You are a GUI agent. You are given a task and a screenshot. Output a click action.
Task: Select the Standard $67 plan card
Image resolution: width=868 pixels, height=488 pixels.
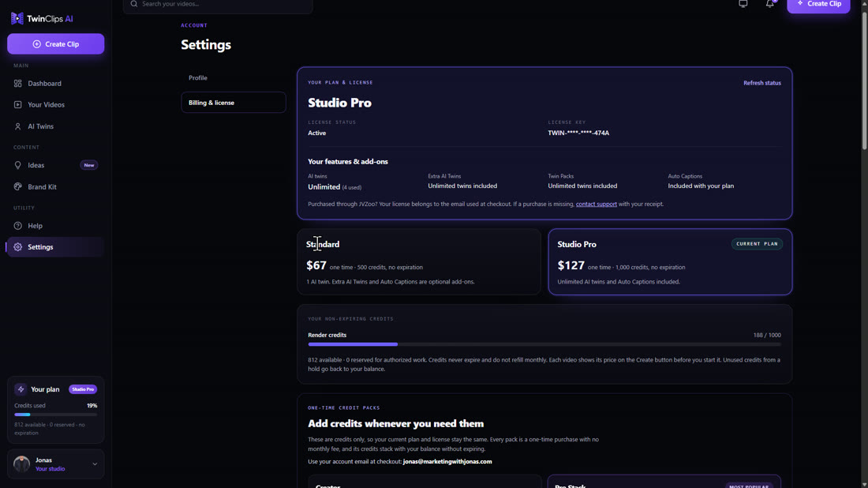click(x=418, y=262)
